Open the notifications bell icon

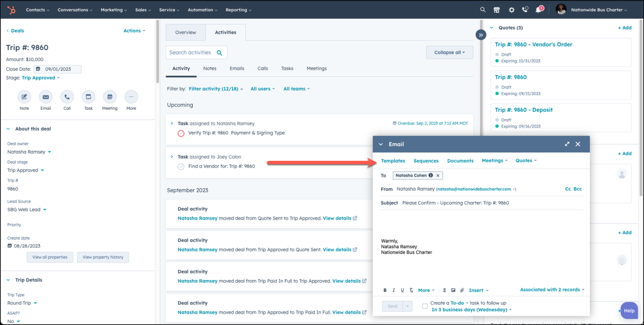(538, 10)
